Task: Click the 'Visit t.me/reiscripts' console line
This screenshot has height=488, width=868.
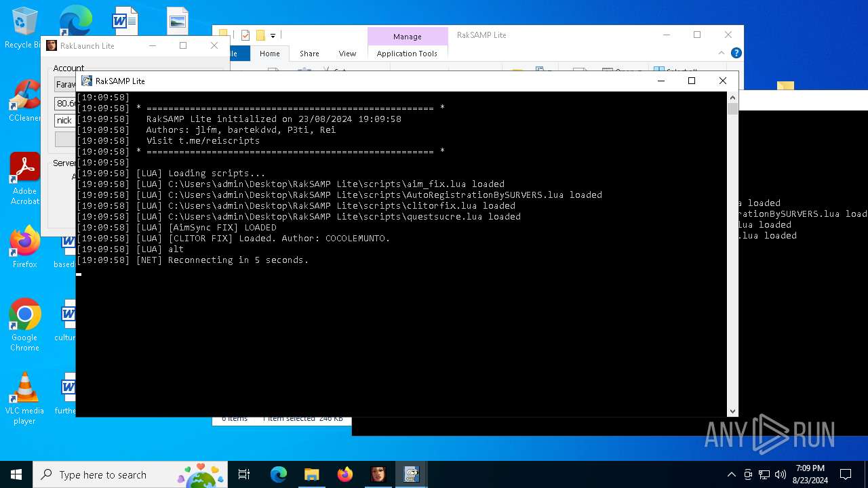Action: pos(203,140)
